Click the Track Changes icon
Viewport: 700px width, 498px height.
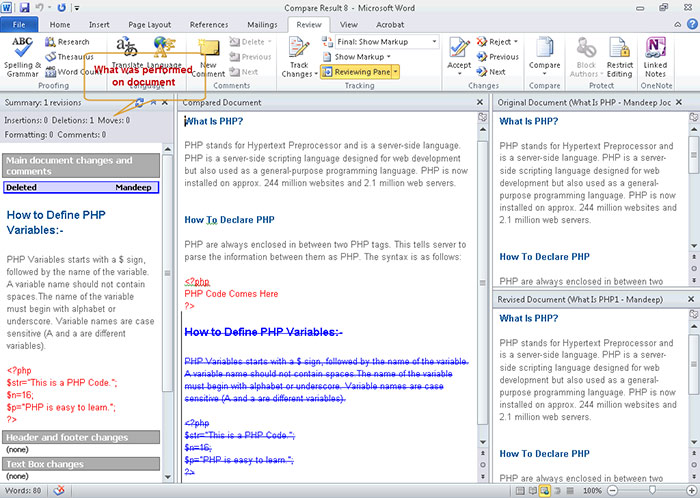pos(299,47)
